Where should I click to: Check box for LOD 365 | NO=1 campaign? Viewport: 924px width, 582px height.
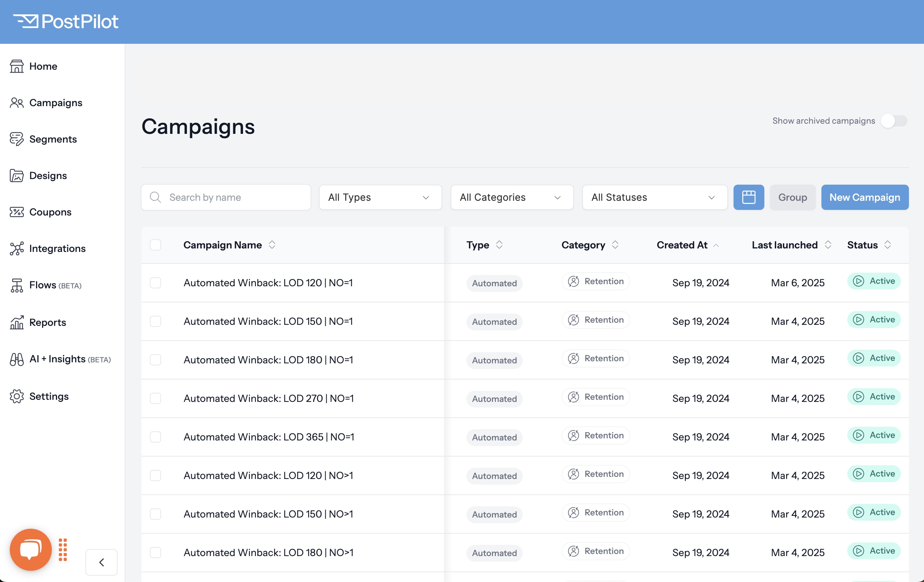pos(155,437)
